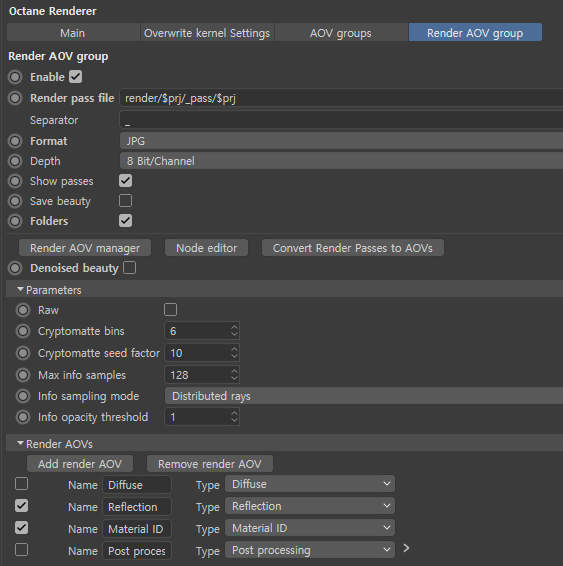Image resolution: width=563 pixels, height=566 pixels.
Task: Click the animation dot beside Cryptomatte bins
Action: click(23, 331)
